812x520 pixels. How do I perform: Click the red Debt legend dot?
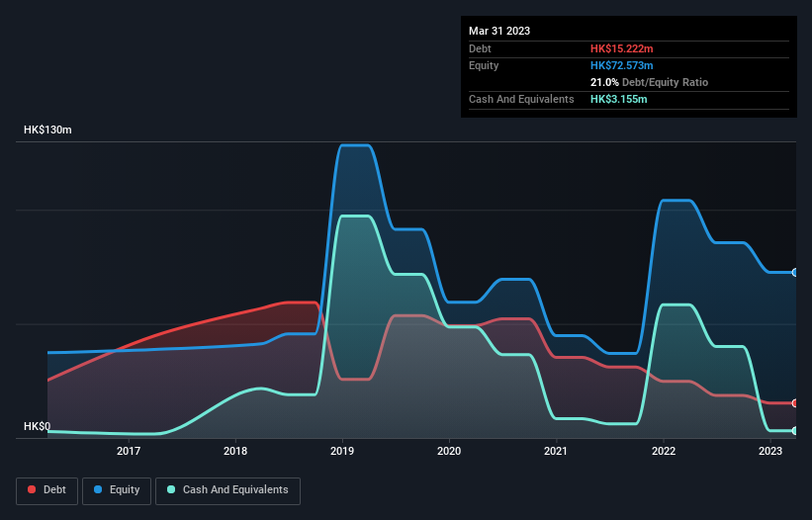click(x=32, y=489)
